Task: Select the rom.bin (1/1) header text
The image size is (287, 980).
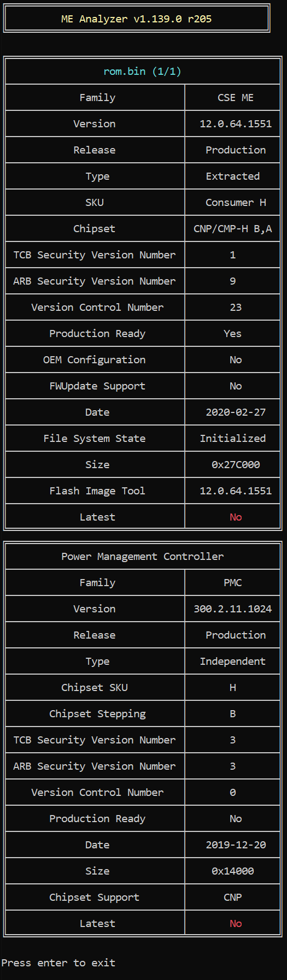Action: tap(142, 72)
